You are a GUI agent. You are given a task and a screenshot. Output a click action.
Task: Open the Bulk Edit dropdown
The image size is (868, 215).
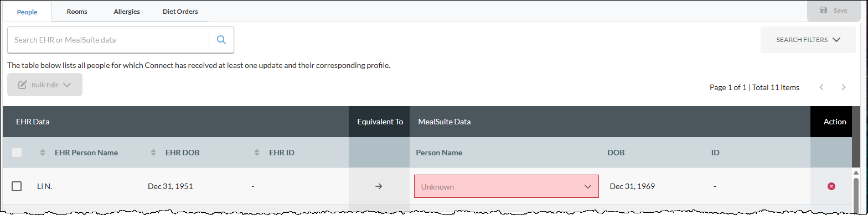45,85
